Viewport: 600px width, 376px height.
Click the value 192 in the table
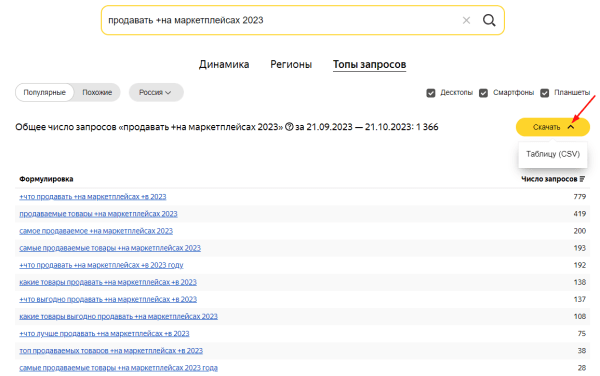tap(580, 265)
